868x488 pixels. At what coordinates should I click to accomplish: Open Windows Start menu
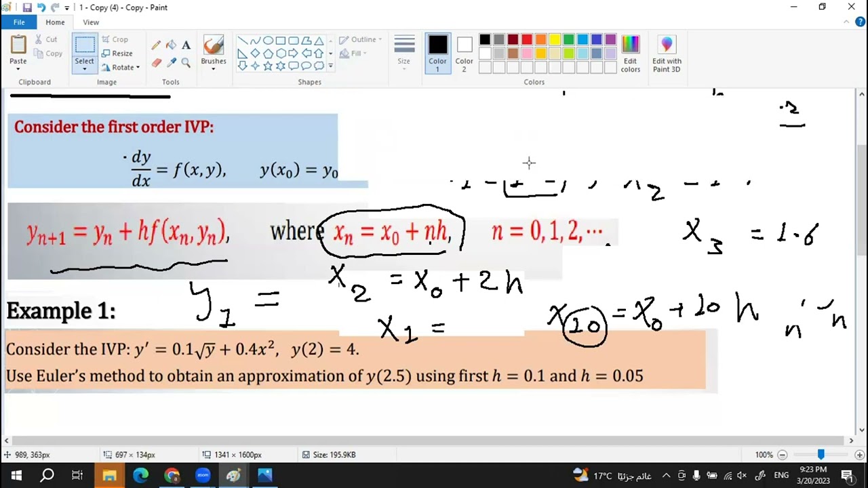click(16, 475)
